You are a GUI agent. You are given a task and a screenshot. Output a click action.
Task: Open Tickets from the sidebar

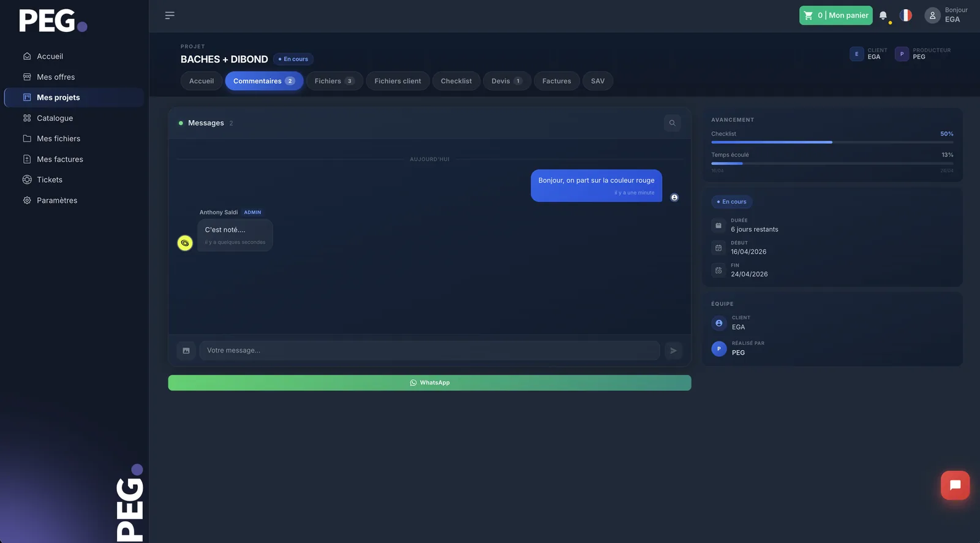coord(50,180)
